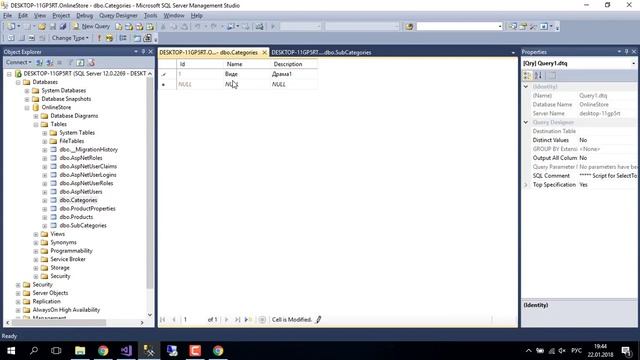Image resolution: width=640 pixels, height=360 pixels.
Task: Show the SQL Pane via its toolbar icon
Action: (32, 38)
